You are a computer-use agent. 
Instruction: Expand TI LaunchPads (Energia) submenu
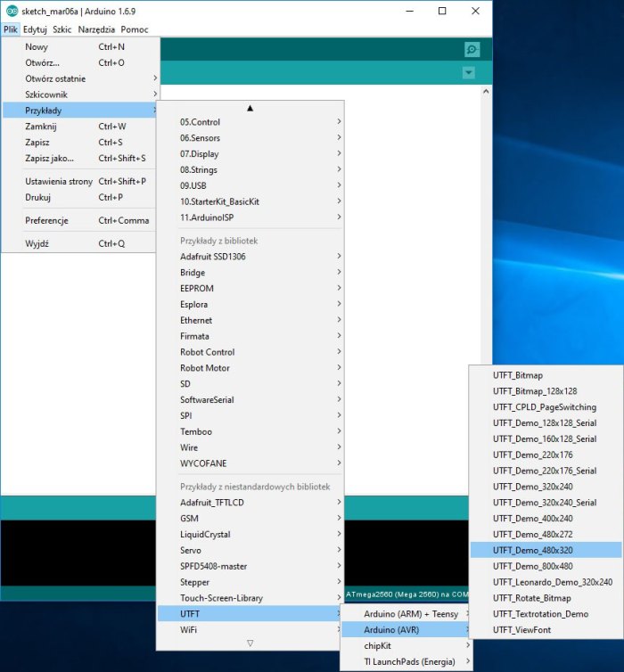point(406,661)
